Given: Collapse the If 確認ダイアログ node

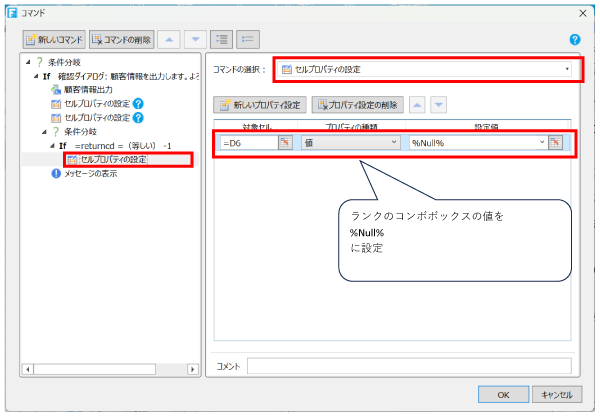Looking at the screenshot, I should (36, 76).
